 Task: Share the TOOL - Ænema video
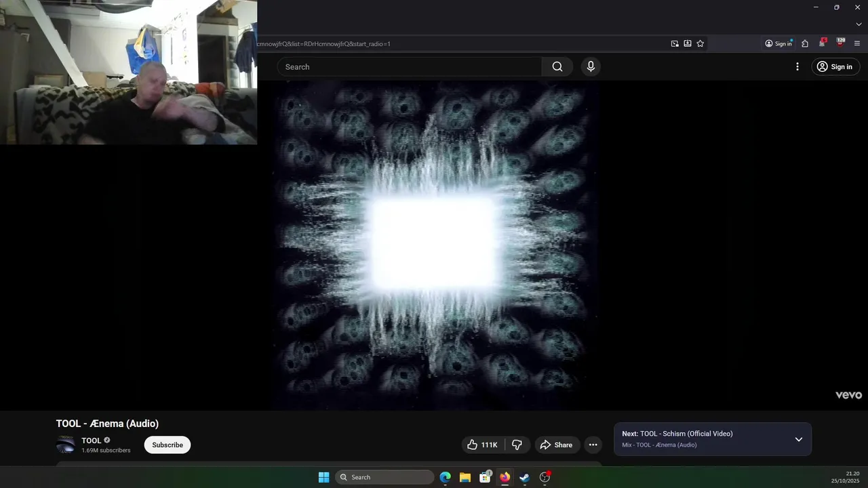click(557, 445)
